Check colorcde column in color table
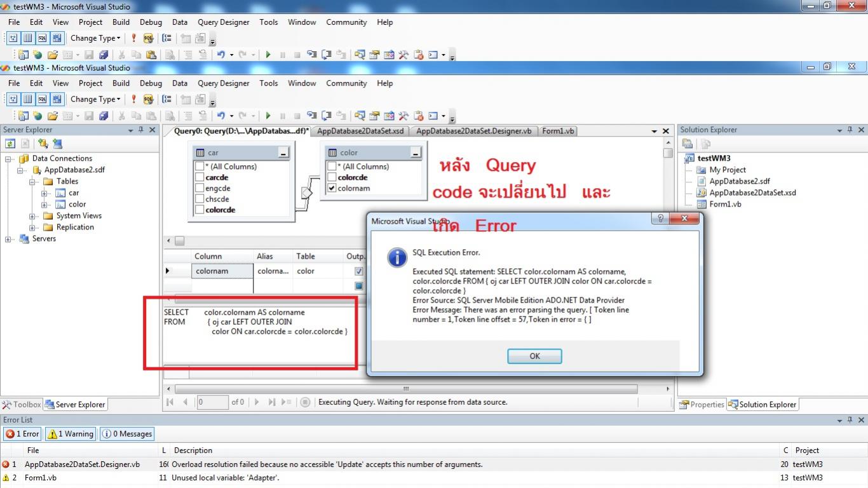Image resolution: width=868 pixels, height=488 pixels. pos(332,177)
